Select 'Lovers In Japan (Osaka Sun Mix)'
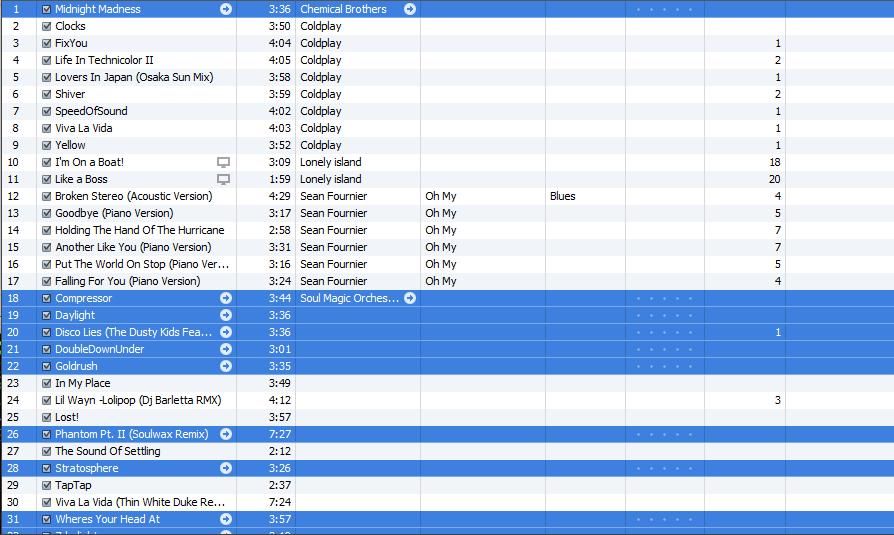894x535 pixels. tap(134, 77)
